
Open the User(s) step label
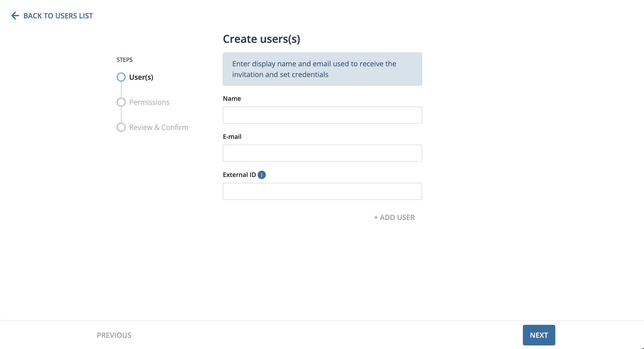point(141,77)
